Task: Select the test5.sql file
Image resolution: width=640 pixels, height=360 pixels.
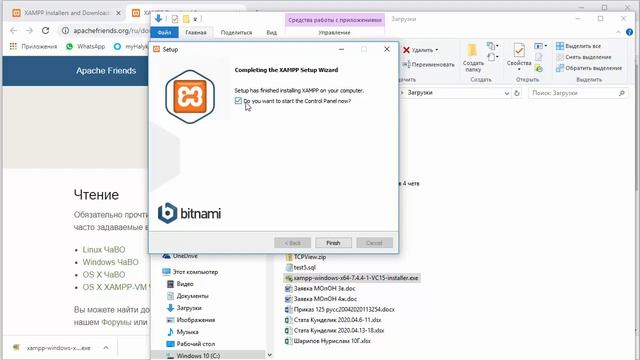Action: 300,267
